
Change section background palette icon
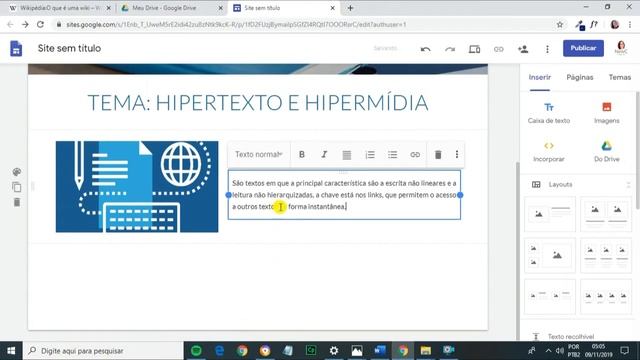coord(17,172)
